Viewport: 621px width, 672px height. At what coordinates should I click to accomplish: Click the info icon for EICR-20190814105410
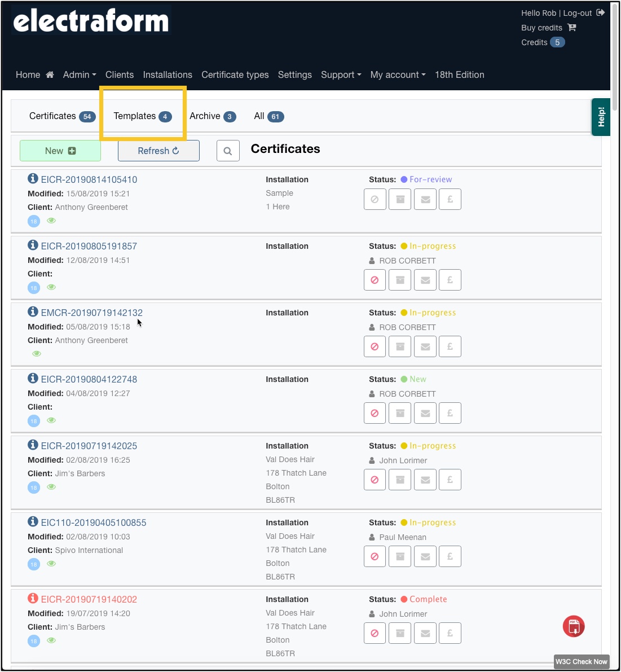coord(33,178)
